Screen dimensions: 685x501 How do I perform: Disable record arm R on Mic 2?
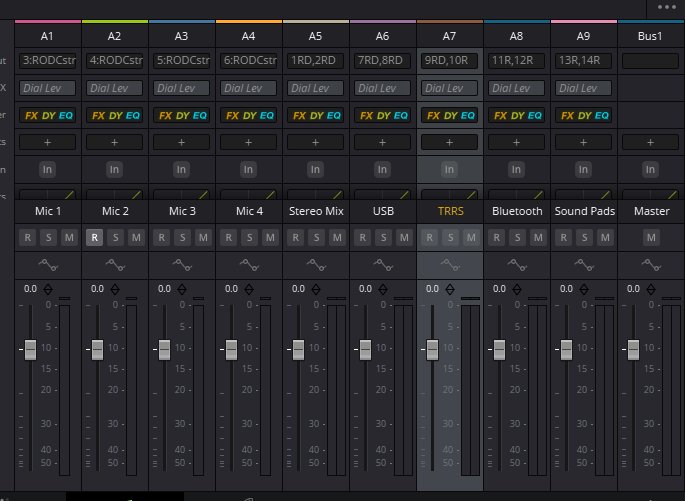pos(94,238)
